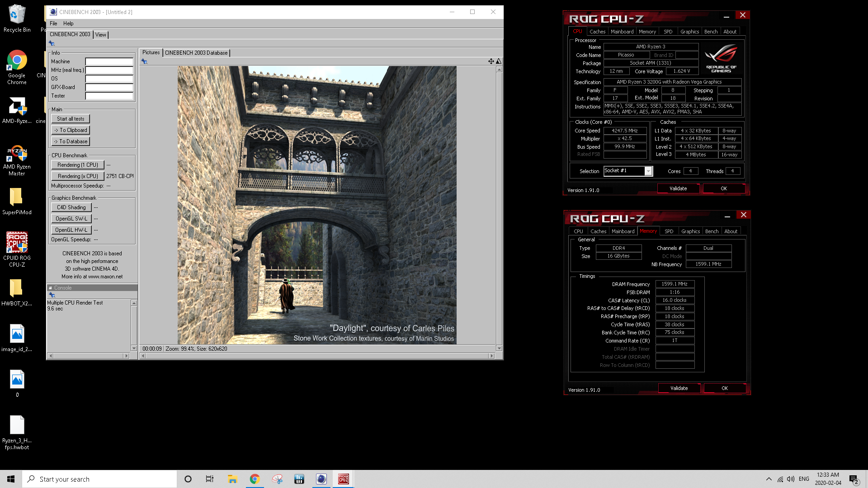This screenshot has height=488, width=868.
Task: Click Start all tests button
Action: coord(71,119)
